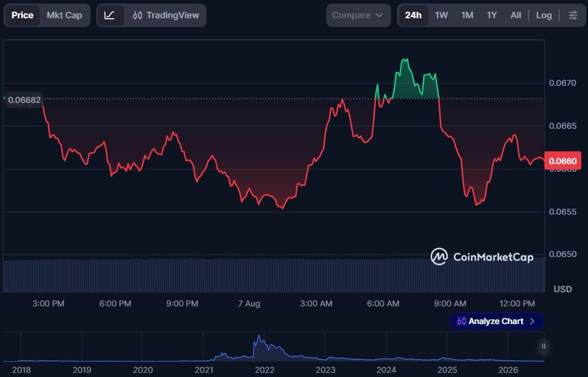Select the line chart view icon
Screen dimensions: 588x377
click(109, 15)
